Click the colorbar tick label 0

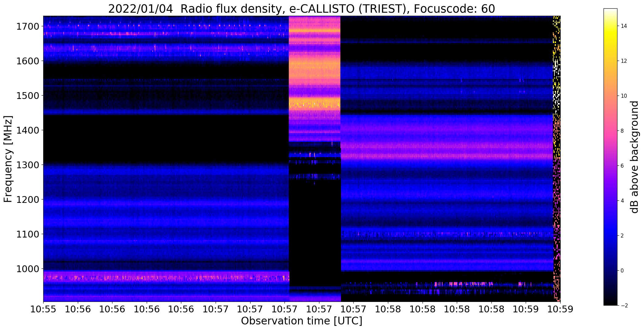[622, 271]
